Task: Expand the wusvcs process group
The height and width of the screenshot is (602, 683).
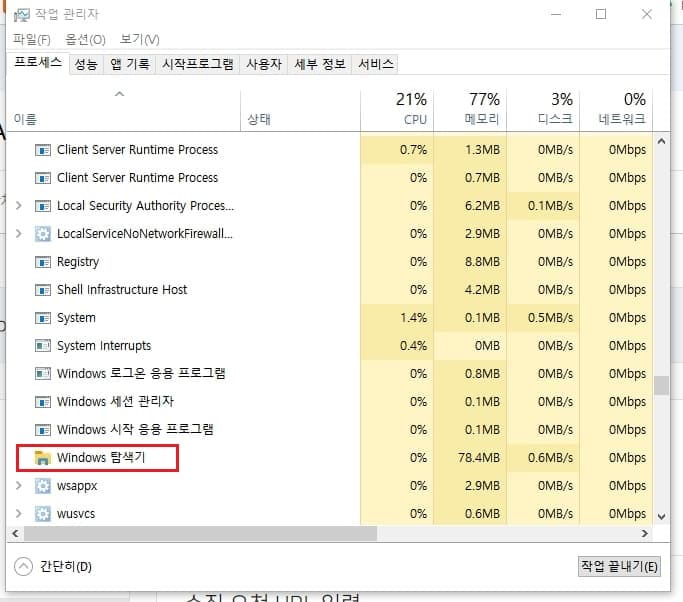Action: [x=18, y=514]
